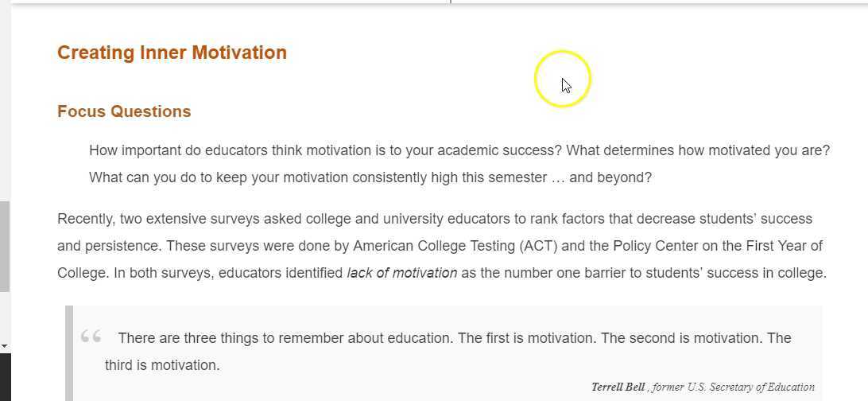Click the large quotation mark icon
The height and width of the screenshot is (401, 868).
click(91, 337)
